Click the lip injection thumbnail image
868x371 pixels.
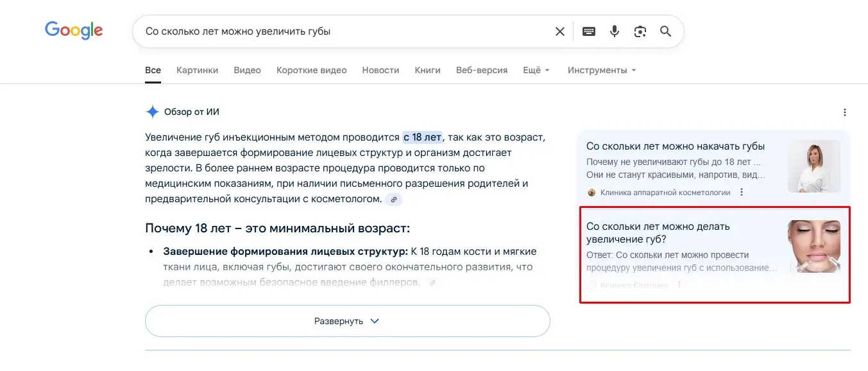click(813, 246)
